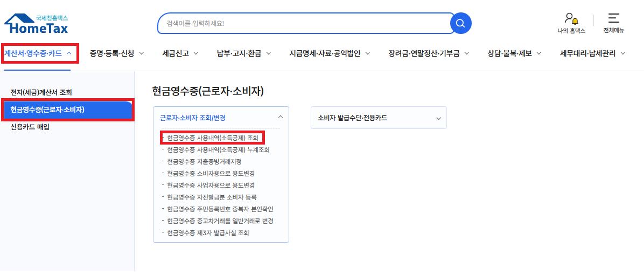This screenshot has height=274, width=644.
Task: Expand the 세금신고 menu
Action: point(180,53)
